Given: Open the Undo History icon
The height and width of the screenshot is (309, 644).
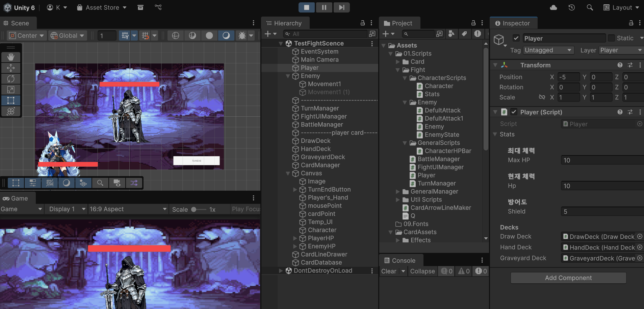Looking at the screenshot, I should (x=572, y=7).
